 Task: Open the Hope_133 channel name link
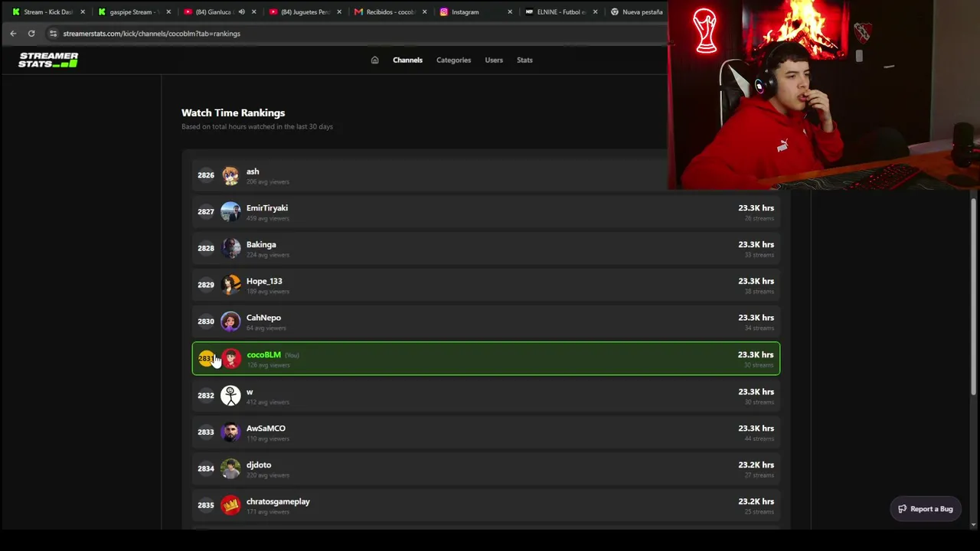[x=264, y=281]
